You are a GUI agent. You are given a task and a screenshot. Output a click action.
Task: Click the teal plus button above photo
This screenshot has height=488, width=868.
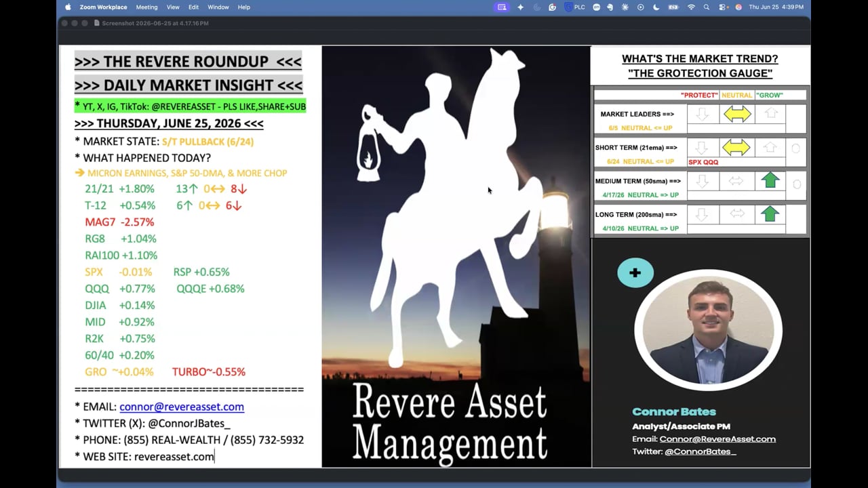(x=635, y=272)
